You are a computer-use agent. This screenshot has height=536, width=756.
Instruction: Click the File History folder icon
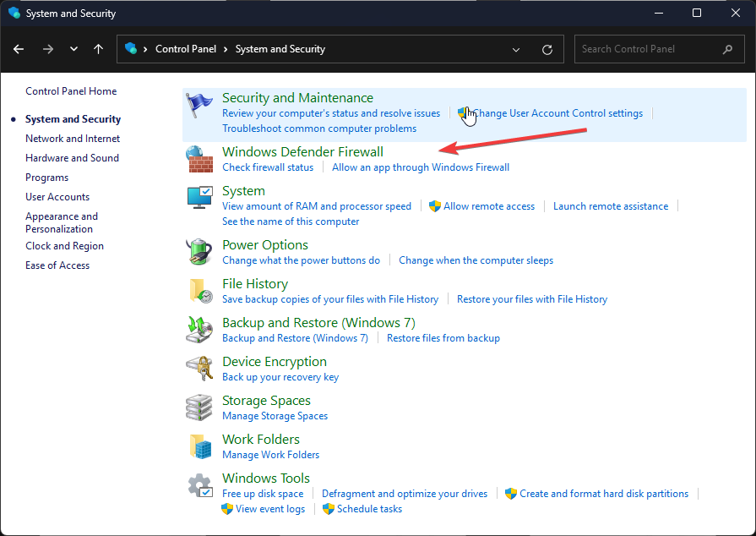(200, 291)
